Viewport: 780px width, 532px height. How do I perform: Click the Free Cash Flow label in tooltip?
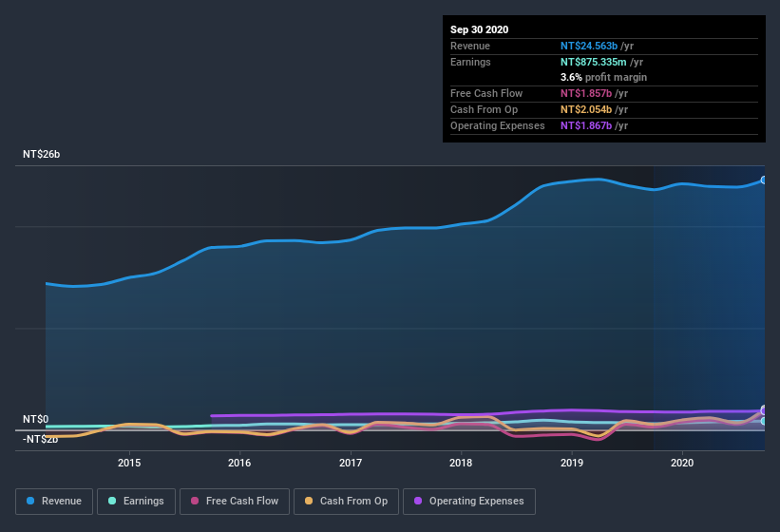click(486, 93)
